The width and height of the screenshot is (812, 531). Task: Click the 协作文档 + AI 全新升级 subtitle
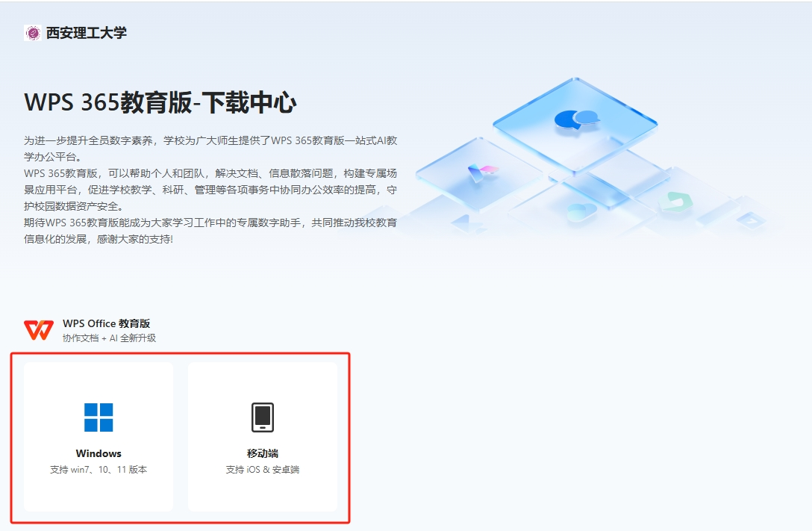click(109, 338)
